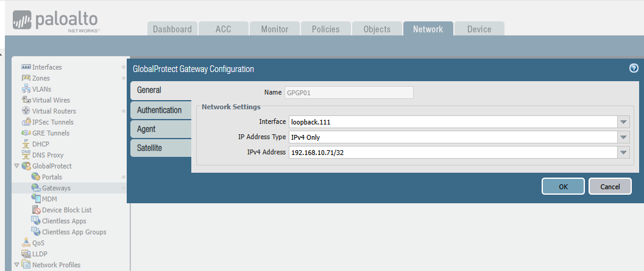Image resolution: width=644 pixels, height=271 pixels.
Task: Click the Zones icon in sidebar
Action: point(26,78)
